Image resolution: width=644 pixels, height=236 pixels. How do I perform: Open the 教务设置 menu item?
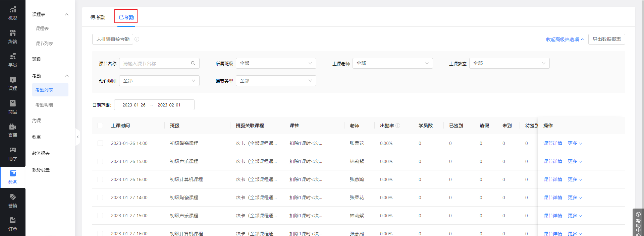[41, 170]
